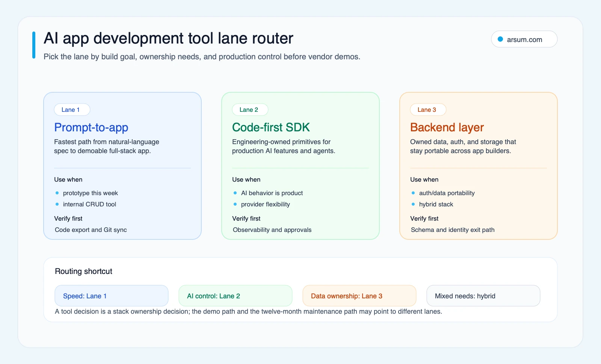Click the 'Fastest path from natural-language' description
This screenshot has height=364, width=601.
pos(107,146)
